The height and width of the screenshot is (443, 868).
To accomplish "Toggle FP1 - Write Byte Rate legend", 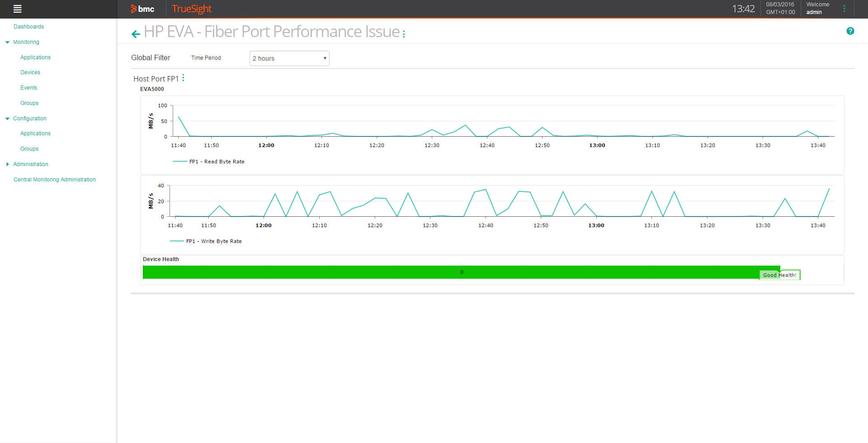I will pos(206,241).
